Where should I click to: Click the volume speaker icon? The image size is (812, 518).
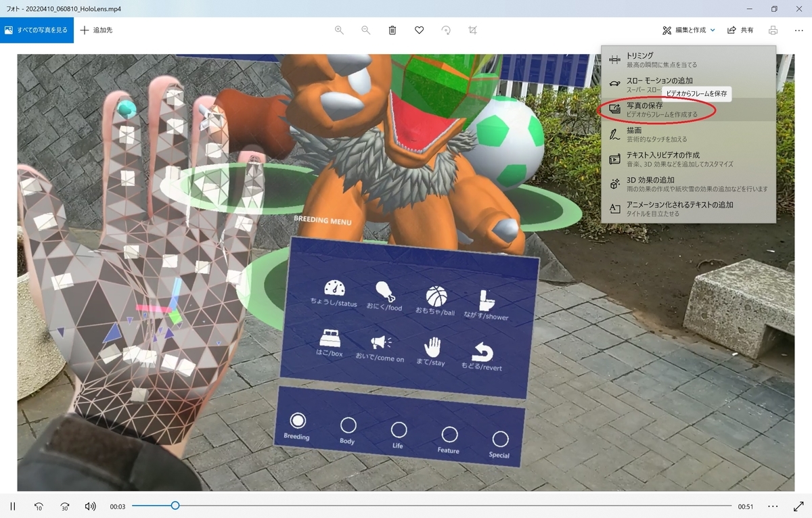pos(91,506)
